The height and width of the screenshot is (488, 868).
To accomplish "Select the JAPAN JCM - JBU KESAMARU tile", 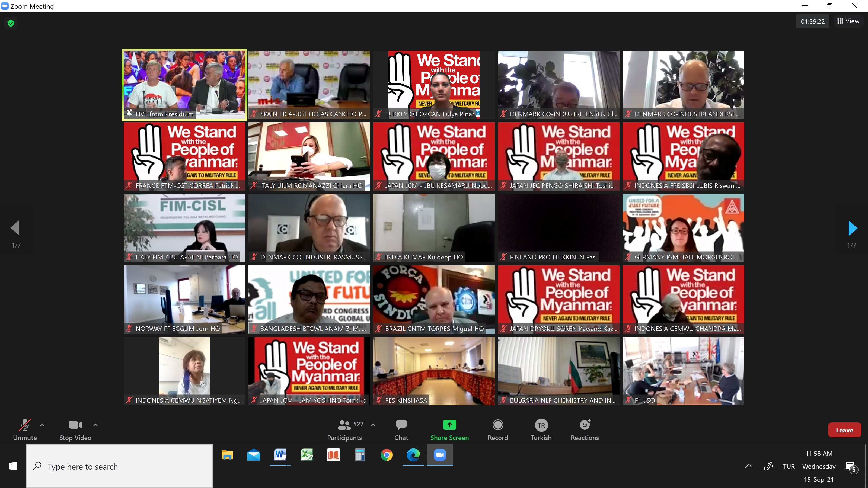I will 434,156.
